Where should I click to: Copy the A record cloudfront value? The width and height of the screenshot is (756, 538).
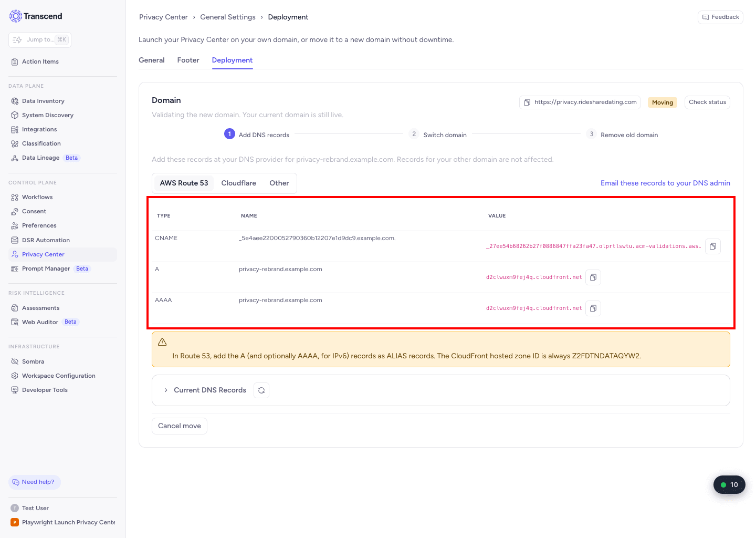point(593,277)
